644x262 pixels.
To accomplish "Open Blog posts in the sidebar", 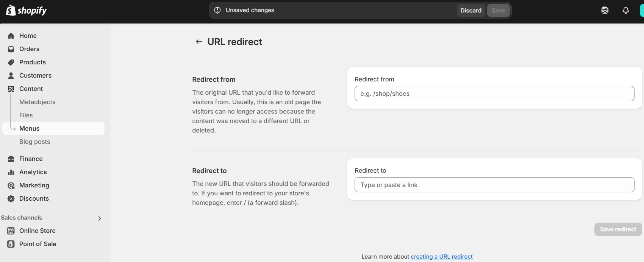I will pyautogui.click(x=34, y=142).
